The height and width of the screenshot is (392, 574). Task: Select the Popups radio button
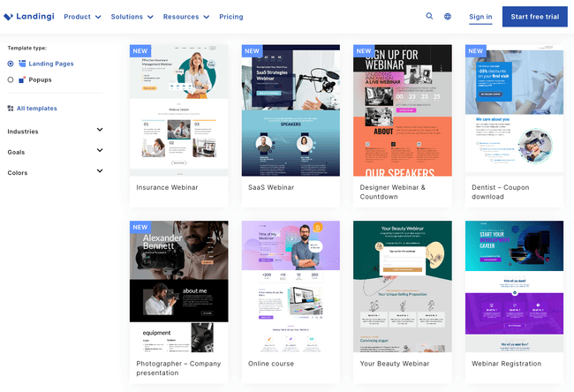click(11, 79)
